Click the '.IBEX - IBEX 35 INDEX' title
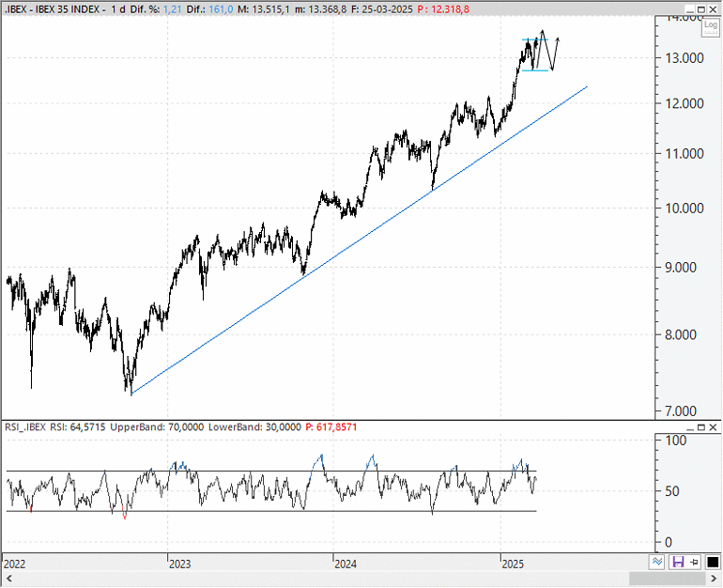723x588 pixels. point(53,9)
